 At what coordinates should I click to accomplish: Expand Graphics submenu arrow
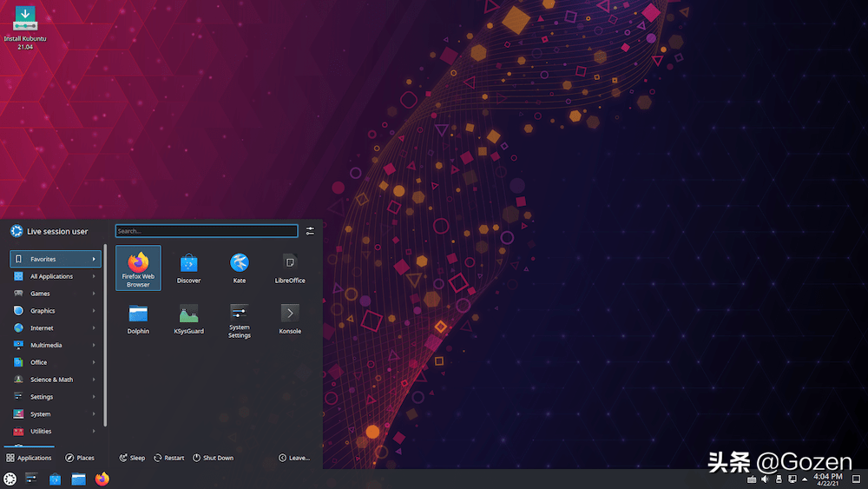tap(94, 311)
